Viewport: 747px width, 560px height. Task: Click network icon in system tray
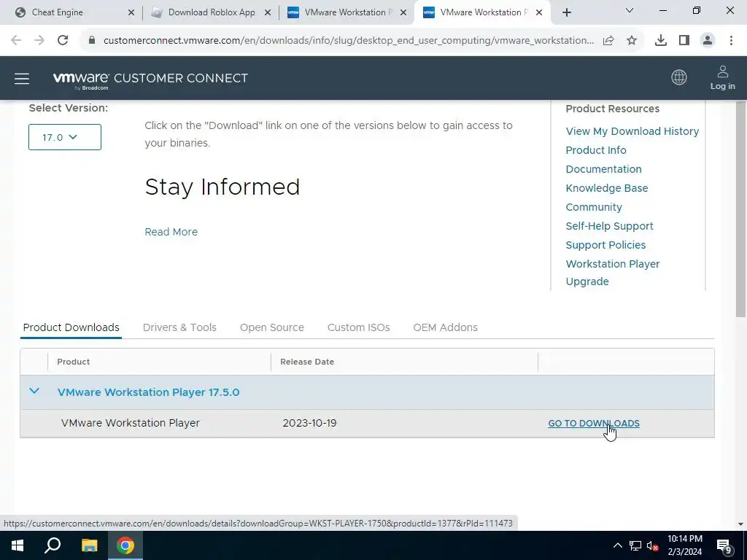tap(635, 545)
